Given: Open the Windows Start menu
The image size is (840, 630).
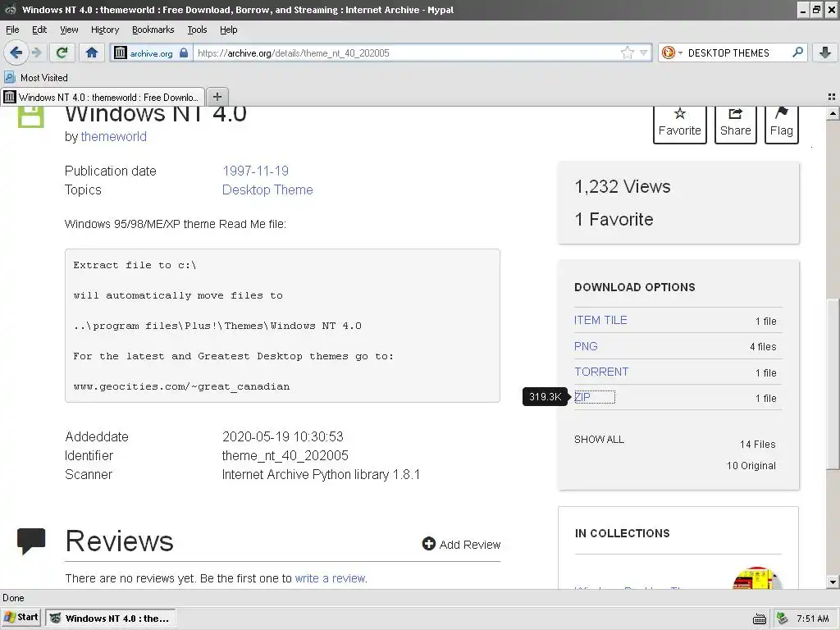Looking at the screenshot, I should pyautogui.click(x=21, y=617).
